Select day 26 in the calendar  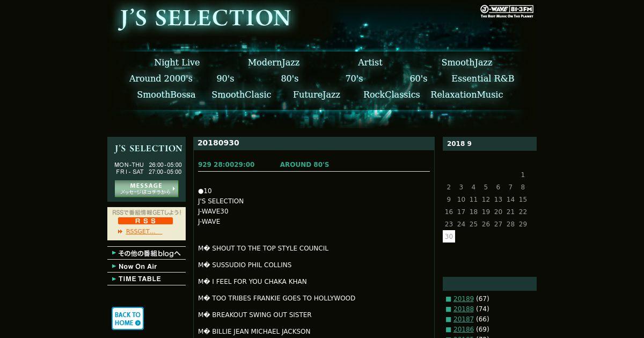[486, 224]
